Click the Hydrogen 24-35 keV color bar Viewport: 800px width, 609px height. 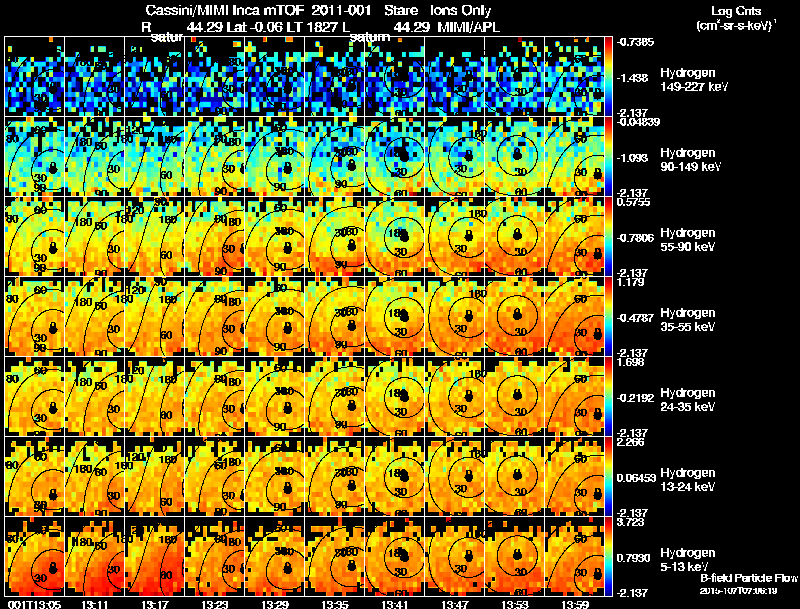[x=608, y=397]
